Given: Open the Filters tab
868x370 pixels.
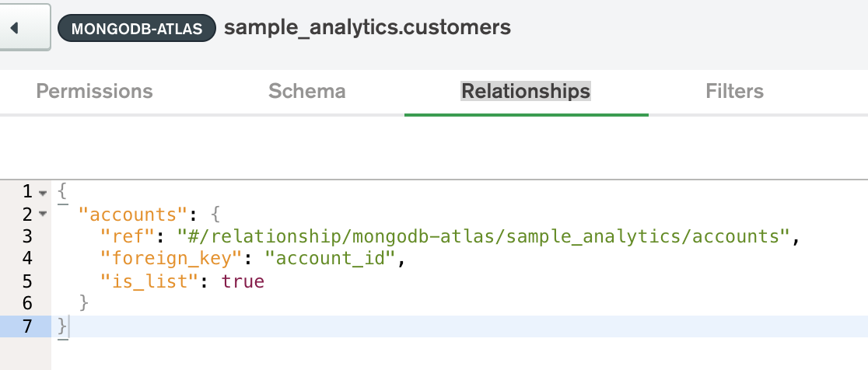Looking at the screenshot, I should 734,91.
